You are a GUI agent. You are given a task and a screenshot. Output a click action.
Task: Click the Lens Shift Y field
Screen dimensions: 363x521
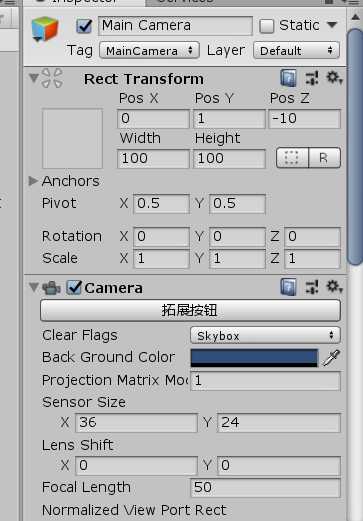(x=279, y=466)
